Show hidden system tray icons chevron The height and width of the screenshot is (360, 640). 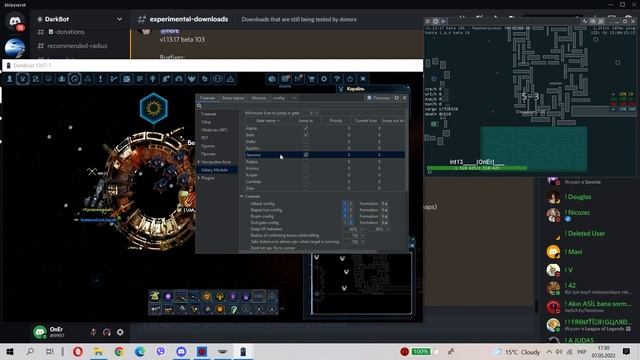tap(549, 351)
